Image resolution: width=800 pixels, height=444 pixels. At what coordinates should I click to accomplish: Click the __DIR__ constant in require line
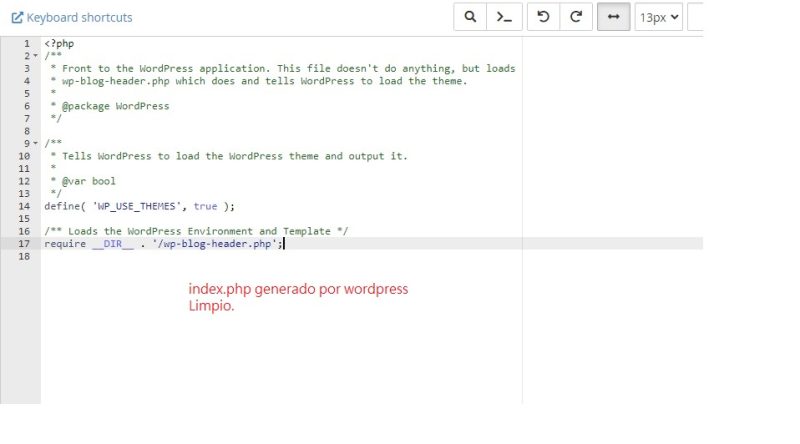(111, 244)
